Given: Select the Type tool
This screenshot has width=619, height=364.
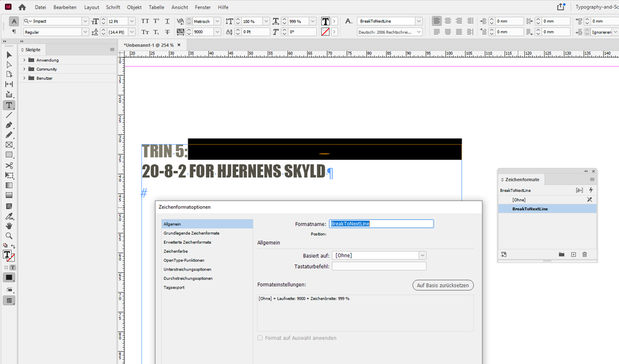Looking at the screenshot, I should click(x=9, y=105).
